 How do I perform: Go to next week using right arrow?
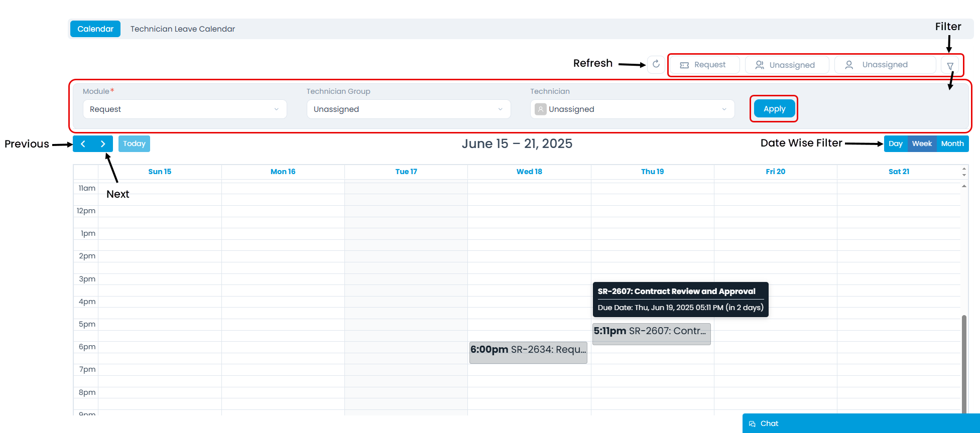pos(103,144)
